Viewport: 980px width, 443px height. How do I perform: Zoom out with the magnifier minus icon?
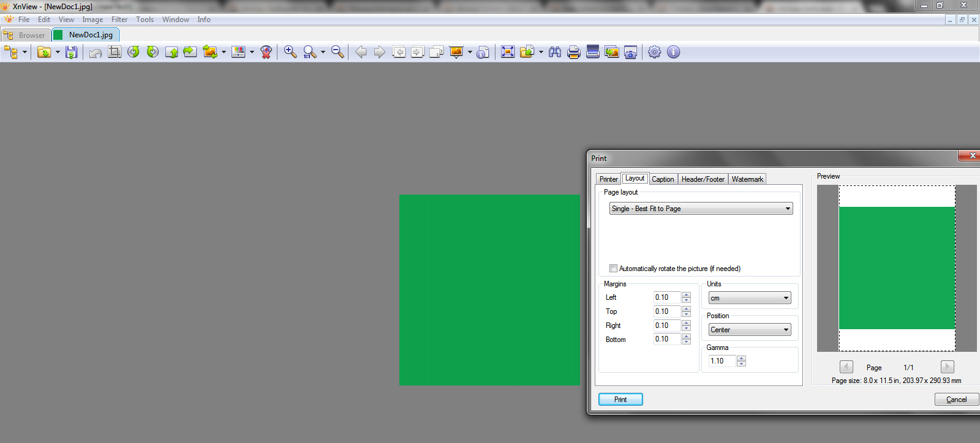tap(337, 52)
